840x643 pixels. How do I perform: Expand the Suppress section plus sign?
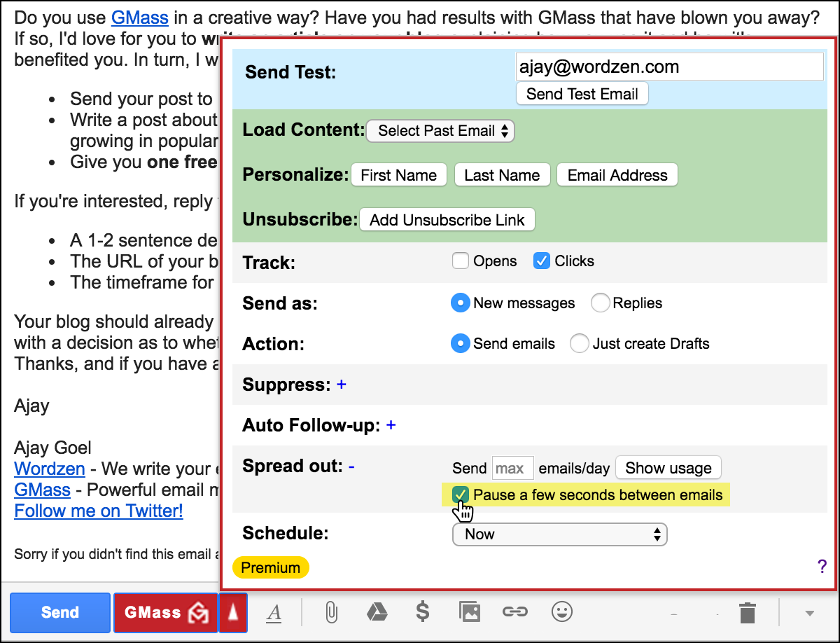pos(342,385)
